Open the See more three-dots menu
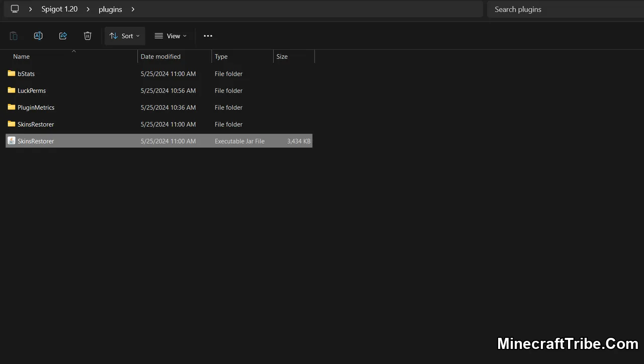 tap(208, 36)
